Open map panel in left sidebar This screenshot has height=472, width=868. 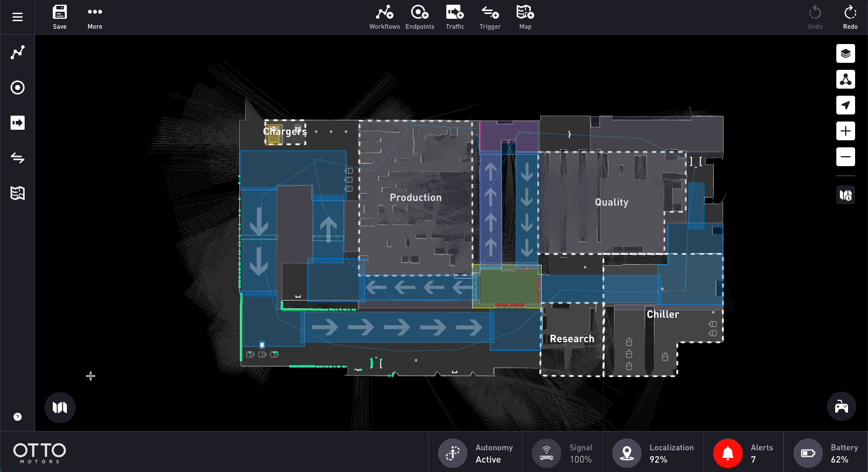(18, 193)
